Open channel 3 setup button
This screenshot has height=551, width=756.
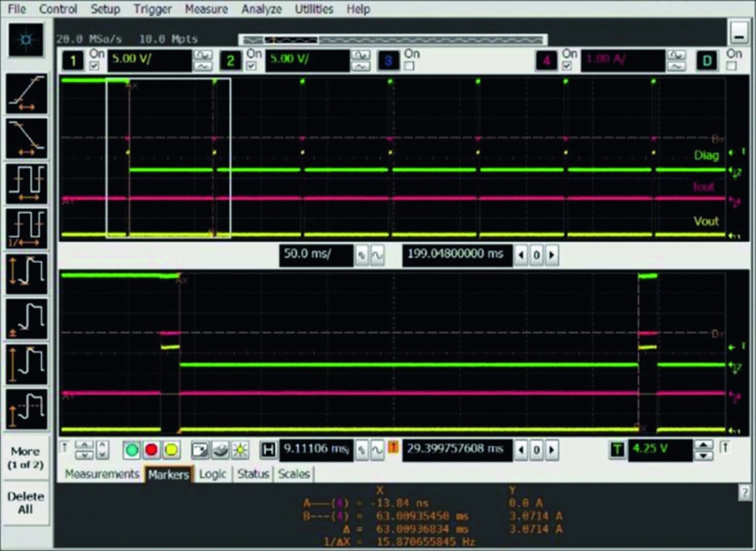389,61
